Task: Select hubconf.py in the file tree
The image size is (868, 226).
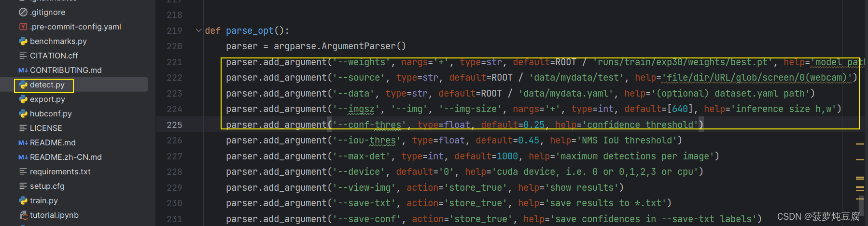Action: point(51,113)
